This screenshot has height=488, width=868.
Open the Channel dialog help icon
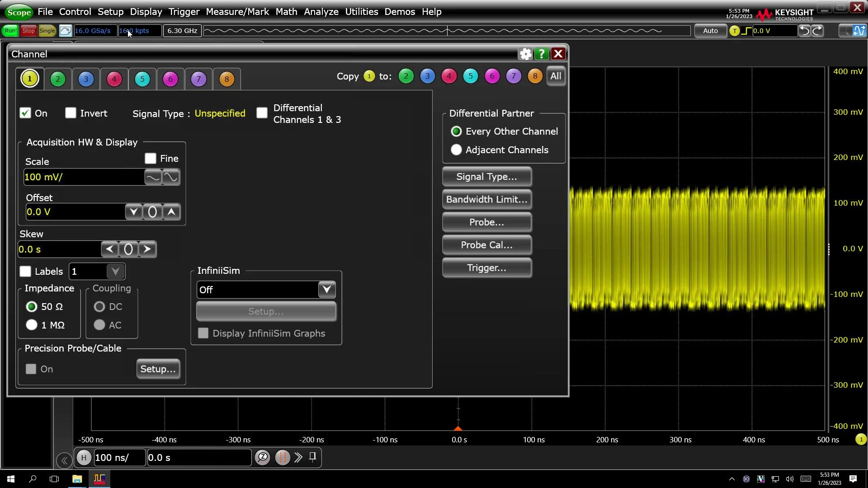click(x=542, y=54)
